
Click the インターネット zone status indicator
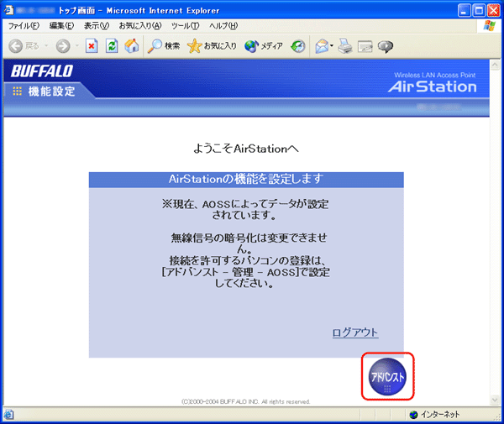point(434,415)
